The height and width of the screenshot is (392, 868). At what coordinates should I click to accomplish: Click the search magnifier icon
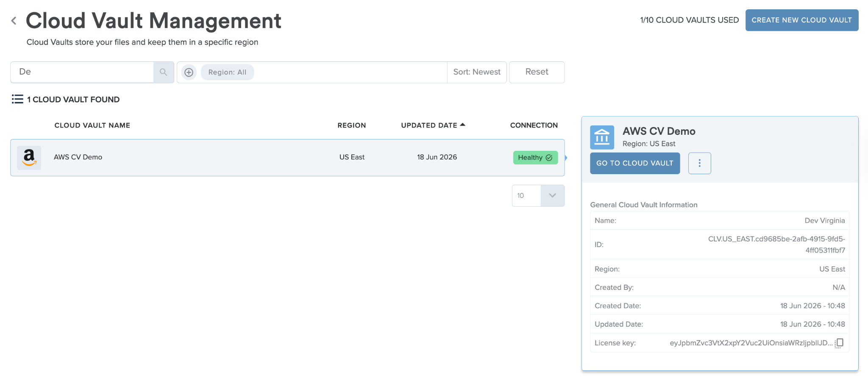tap(164, 72)
